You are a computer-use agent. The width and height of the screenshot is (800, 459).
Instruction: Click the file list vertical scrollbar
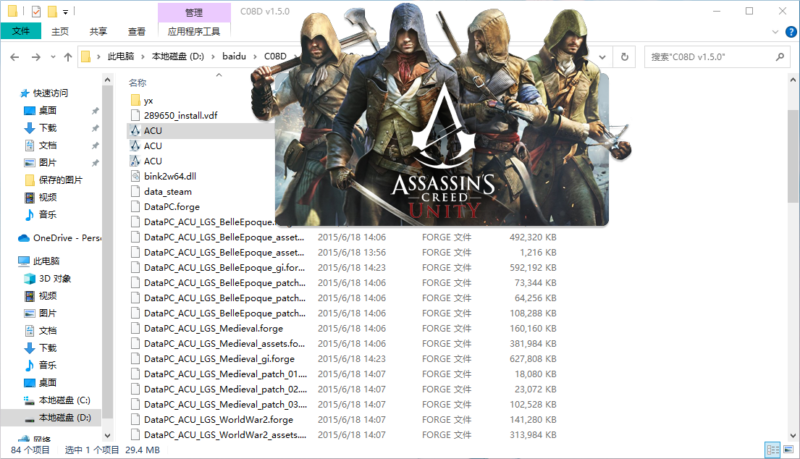(793, 250)
